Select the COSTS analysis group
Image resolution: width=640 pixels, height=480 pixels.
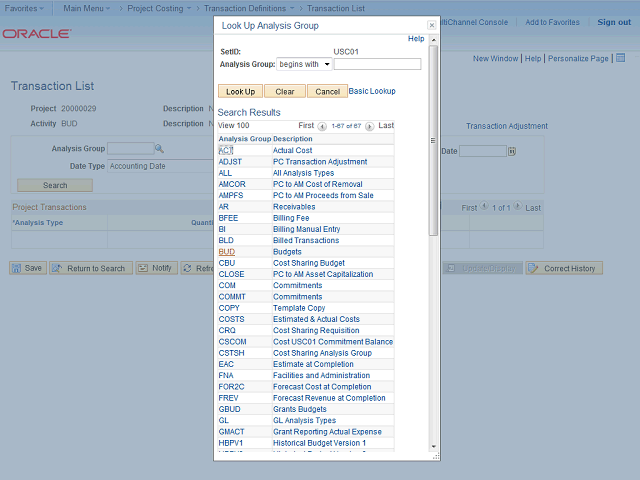(x=231, y=319)
